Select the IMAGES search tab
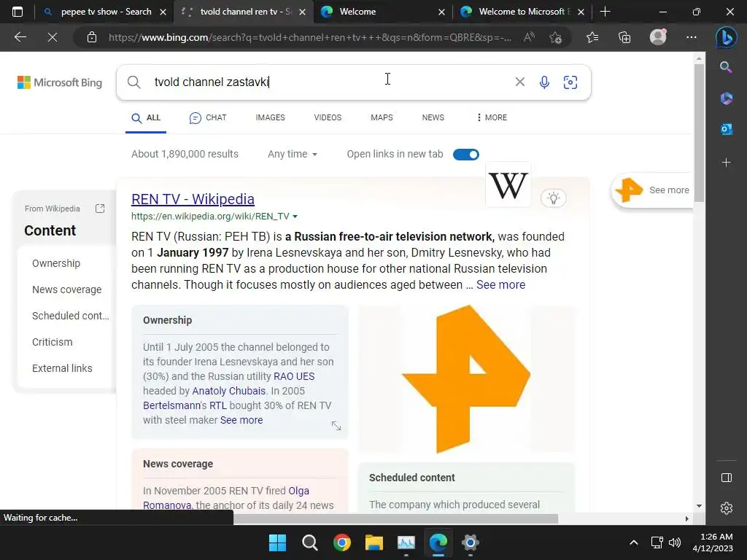The image size is (747, 560). (270, 117)
